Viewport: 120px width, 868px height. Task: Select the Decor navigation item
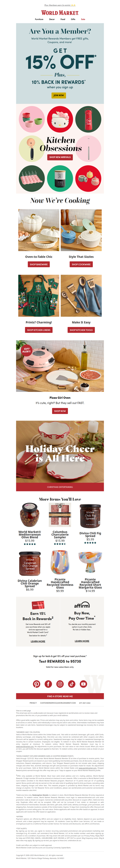(x=52, y=19)
